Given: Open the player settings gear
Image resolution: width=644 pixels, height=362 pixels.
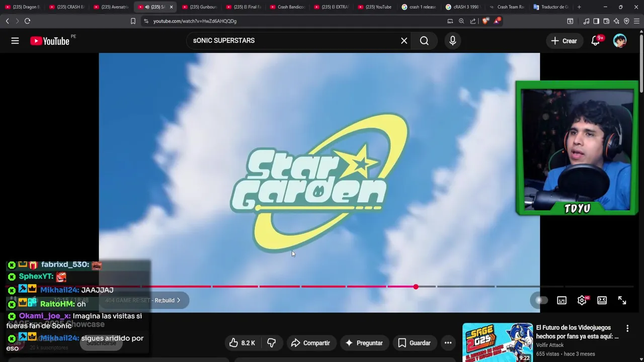Looking at the screenshot, I should [x=582, y=300].
